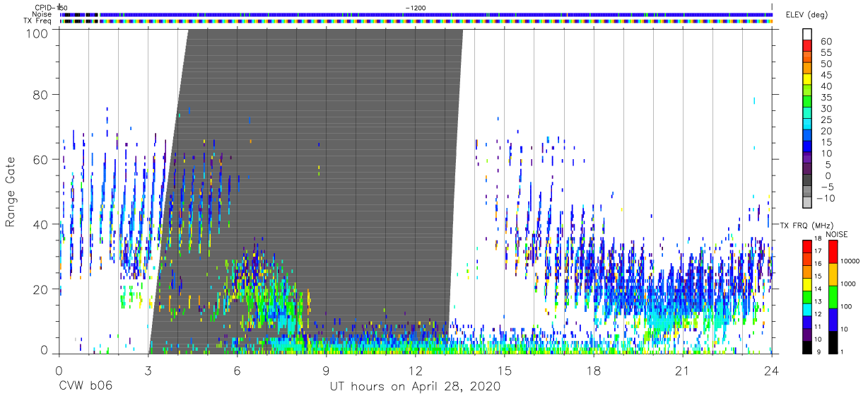Click the 'CVW b06' radar label
The height and width of the screenshot is (401, 868).
[85, 387]
